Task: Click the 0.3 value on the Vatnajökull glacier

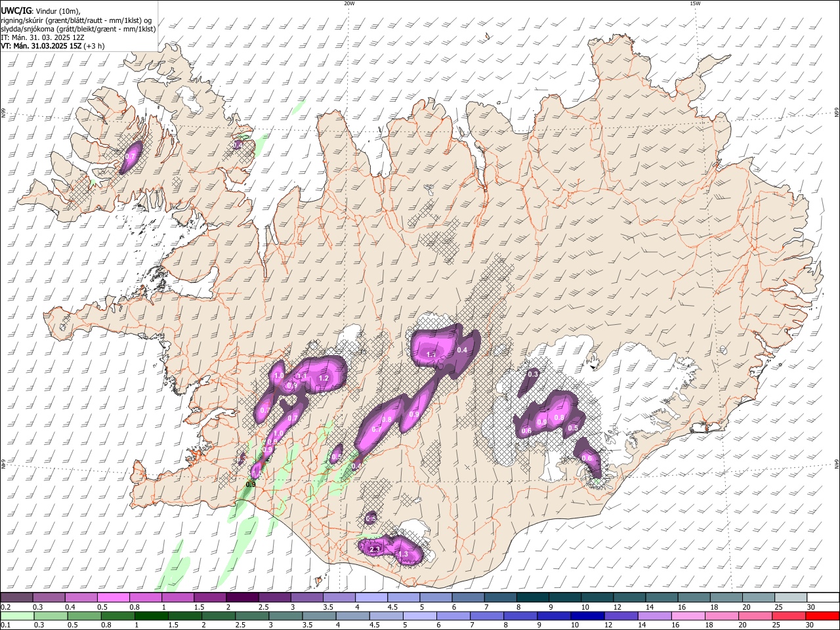Action: coord(533,375)
